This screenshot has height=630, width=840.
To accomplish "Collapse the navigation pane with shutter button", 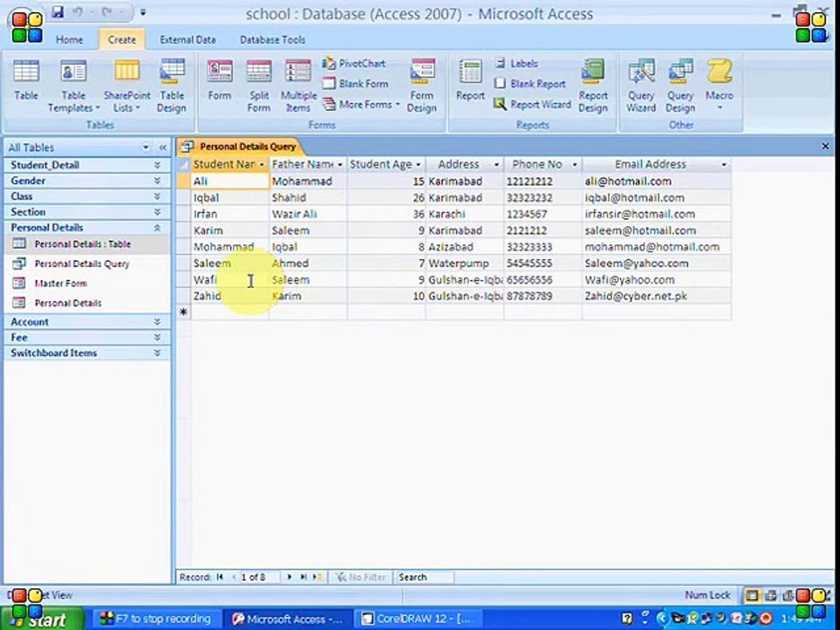I will coord(163,147).
